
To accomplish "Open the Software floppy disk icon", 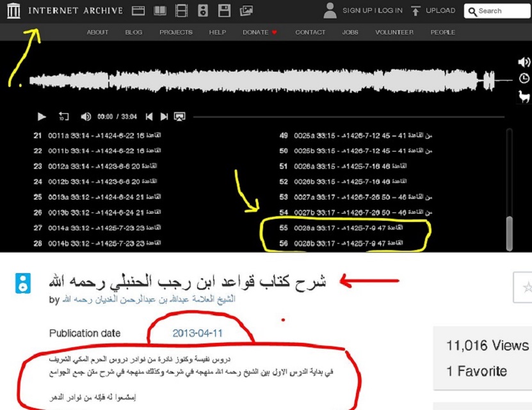I will (224, 11).
